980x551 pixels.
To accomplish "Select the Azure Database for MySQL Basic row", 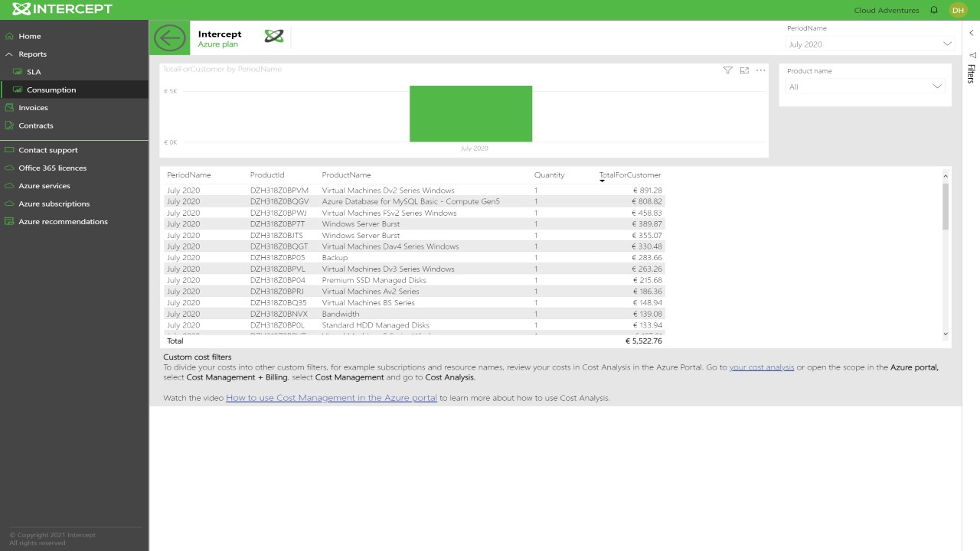I will 414,201.
